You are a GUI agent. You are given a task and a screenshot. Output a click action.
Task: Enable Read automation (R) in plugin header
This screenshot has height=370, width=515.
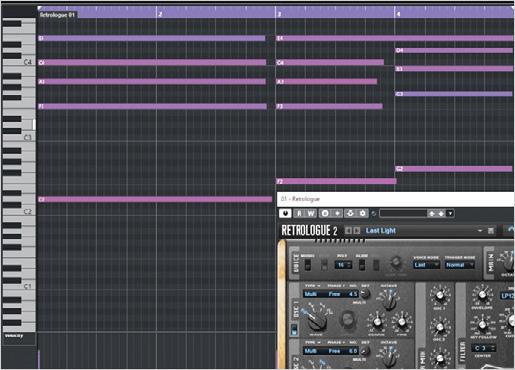[x=299, y=213]
